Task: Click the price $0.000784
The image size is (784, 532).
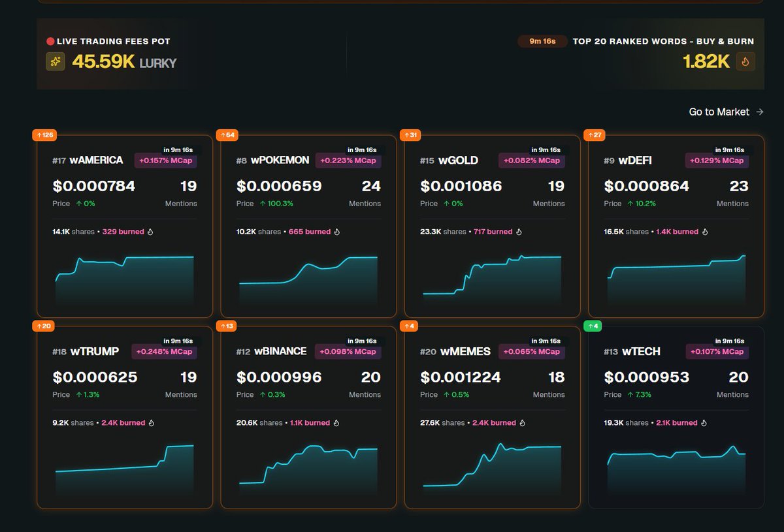Action: (x=94, y=187)
